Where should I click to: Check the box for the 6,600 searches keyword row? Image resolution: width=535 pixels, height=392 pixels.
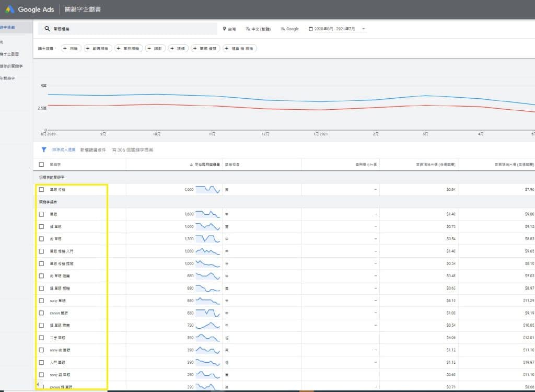pyautogui.click(x=41, y=190)
